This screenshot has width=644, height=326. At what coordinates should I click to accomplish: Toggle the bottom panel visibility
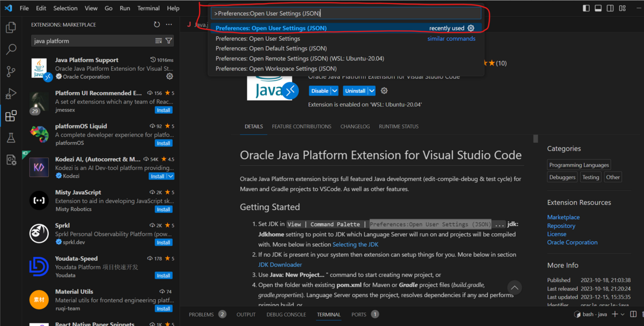599,8
